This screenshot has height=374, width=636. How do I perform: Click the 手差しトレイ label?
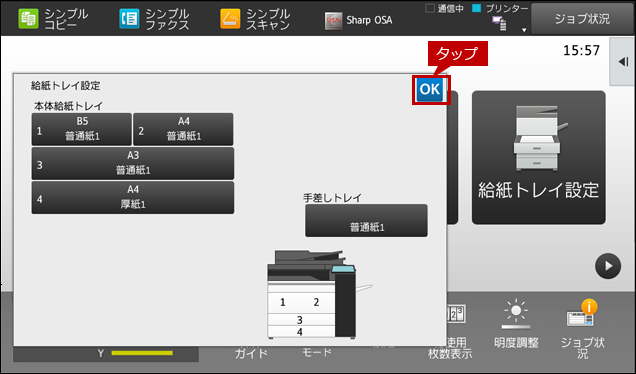[x=332, y=198]
